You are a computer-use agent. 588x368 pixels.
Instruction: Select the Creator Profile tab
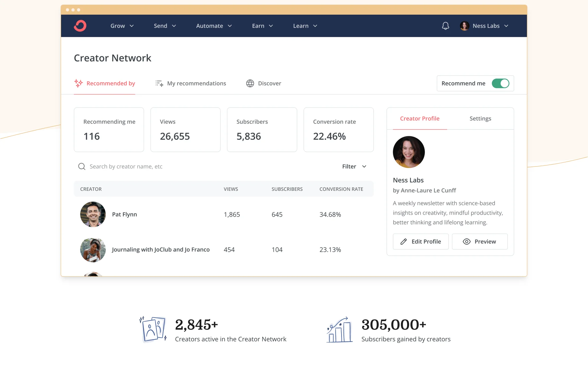click(x=420, y=119)
